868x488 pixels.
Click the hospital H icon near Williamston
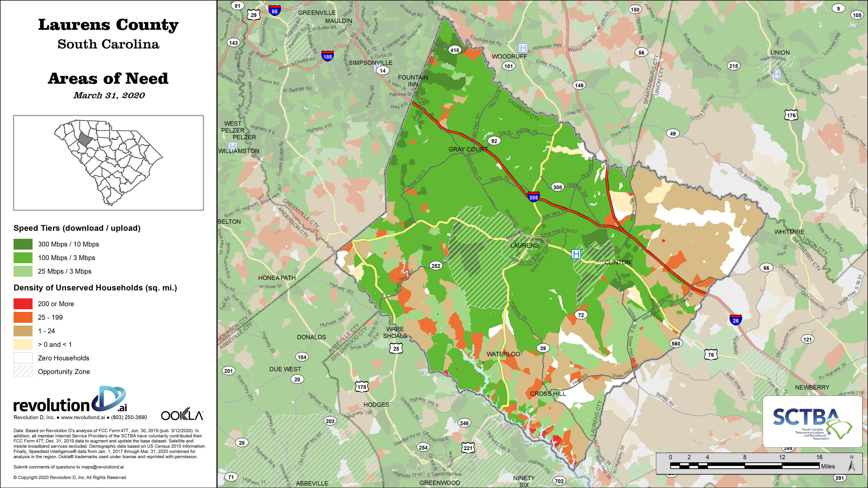tap(233, 147)
